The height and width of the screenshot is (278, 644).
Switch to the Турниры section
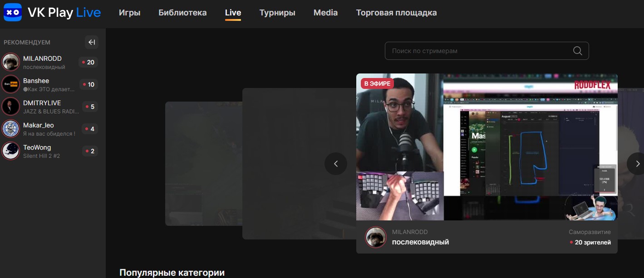point(277,13)
